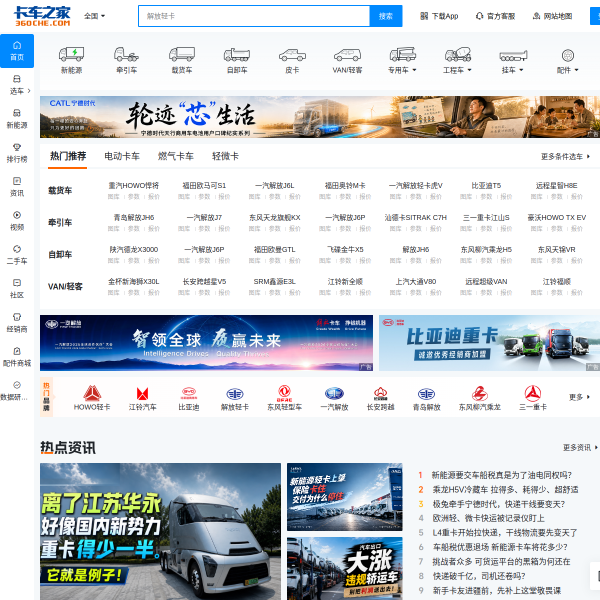Image resolution: width=600 pixels, height=600 pixels.
Task: Open news 极兔牵手宁德时代 article
Action: click(498, 504)
